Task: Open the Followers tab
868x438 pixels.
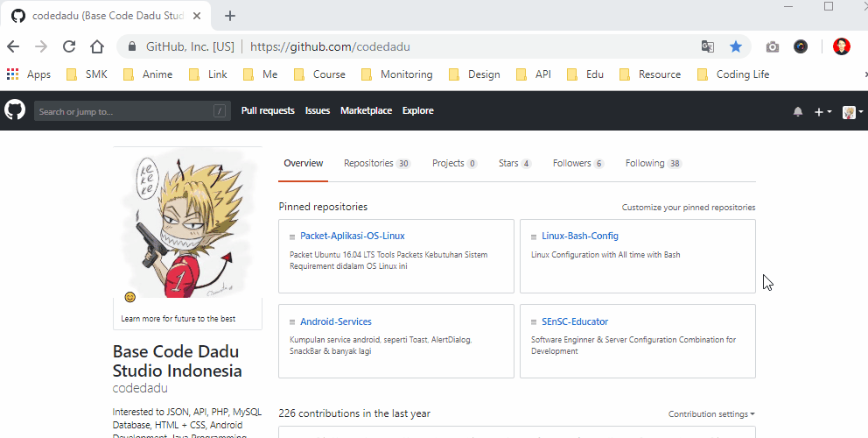Action: click(x=577, y=164)
